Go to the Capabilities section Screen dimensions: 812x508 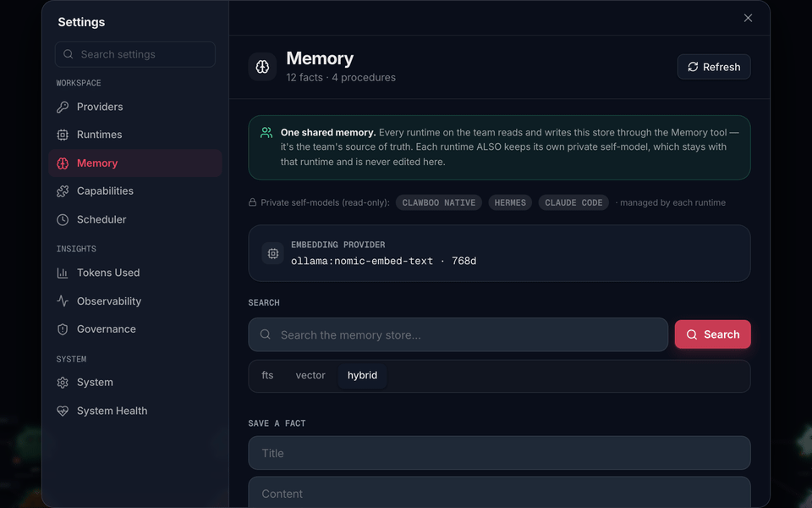(135, 191)
